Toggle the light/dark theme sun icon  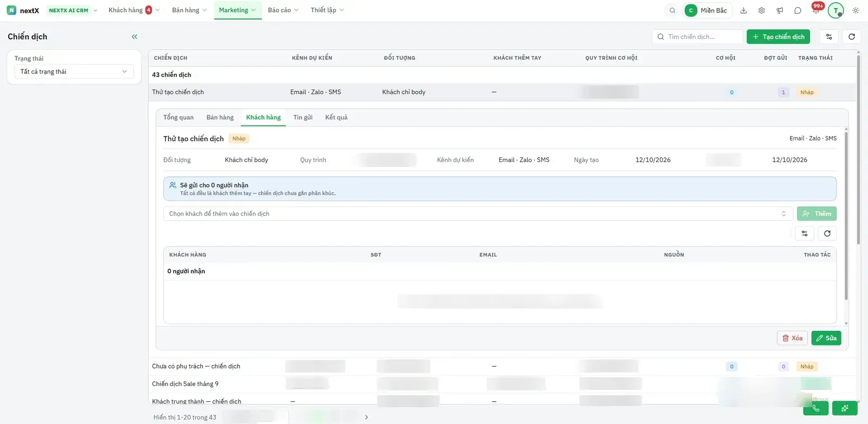click(x=856, y=10)
